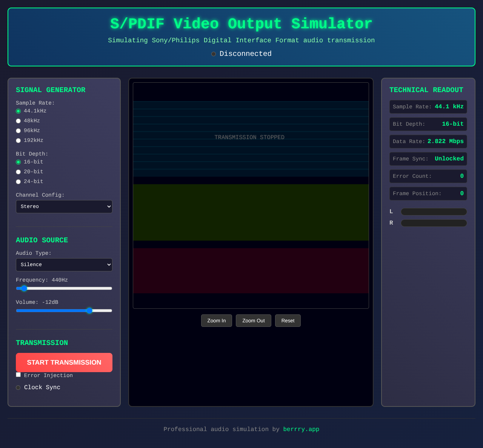Open the Audio Type dropdown
Image resolution: width=483 pixels, height=448 pixels.
click(64, 265)
